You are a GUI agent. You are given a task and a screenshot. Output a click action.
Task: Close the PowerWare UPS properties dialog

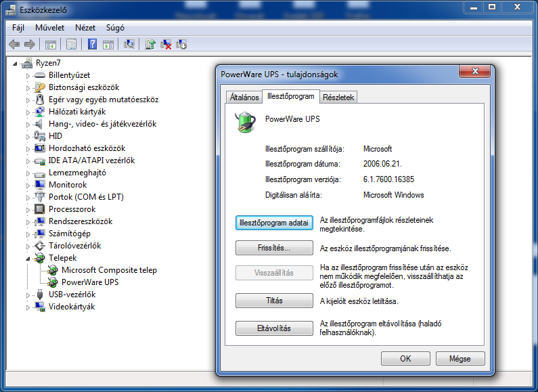click(475, 71)
